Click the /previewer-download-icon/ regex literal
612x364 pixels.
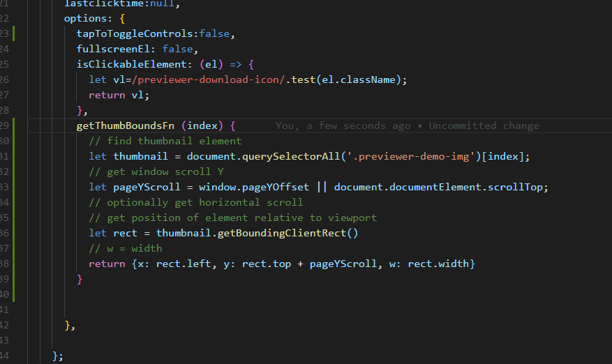[x=209, y=79]
